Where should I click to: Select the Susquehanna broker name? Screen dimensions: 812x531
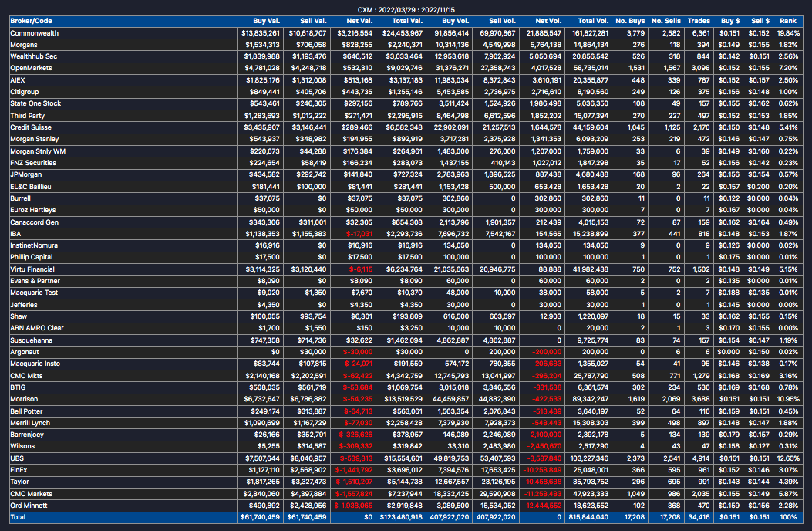click(31, 340)
